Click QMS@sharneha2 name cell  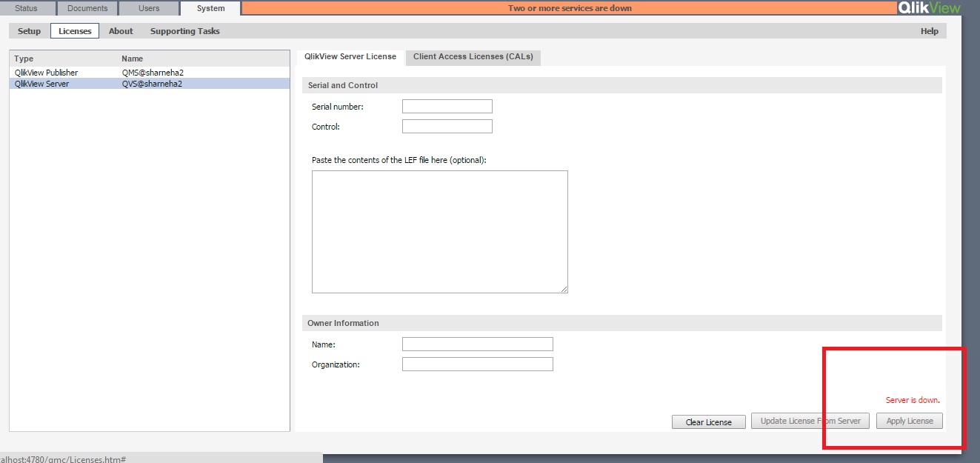click(152, 73)
